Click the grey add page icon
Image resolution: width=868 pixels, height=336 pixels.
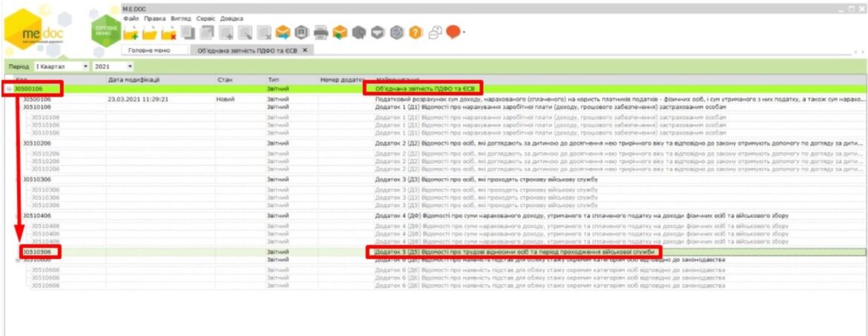pos(226,33)
